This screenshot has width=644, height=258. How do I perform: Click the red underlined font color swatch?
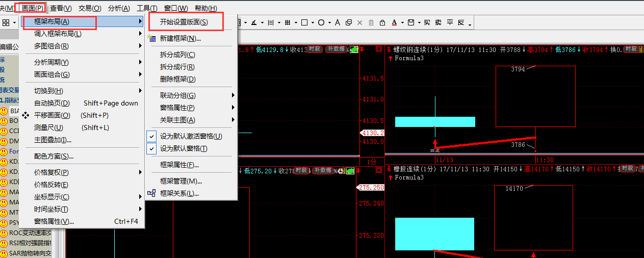point(395,22)
